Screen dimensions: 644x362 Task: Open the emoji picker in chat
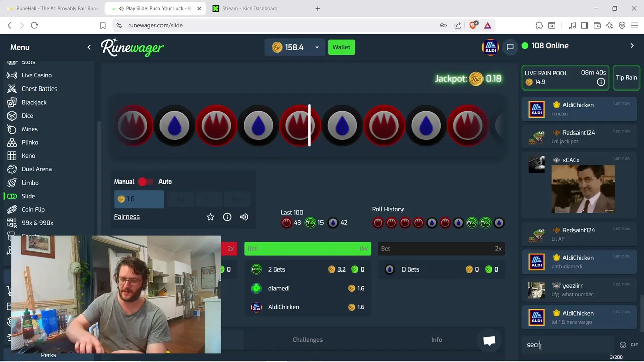pyautogui.click(x=623, y=345)
